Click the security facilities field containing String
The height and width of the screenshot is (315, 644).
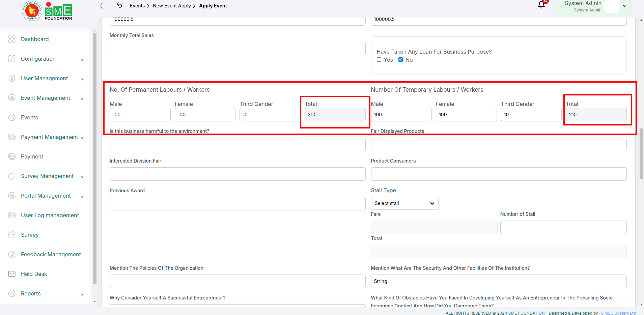[x=499, y=281]
